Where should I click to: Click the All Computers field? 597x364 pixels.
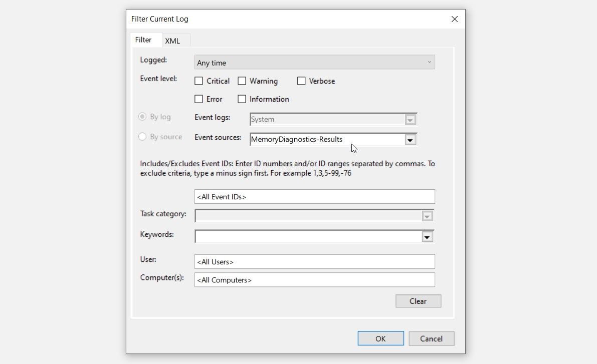tap(314, 279)
